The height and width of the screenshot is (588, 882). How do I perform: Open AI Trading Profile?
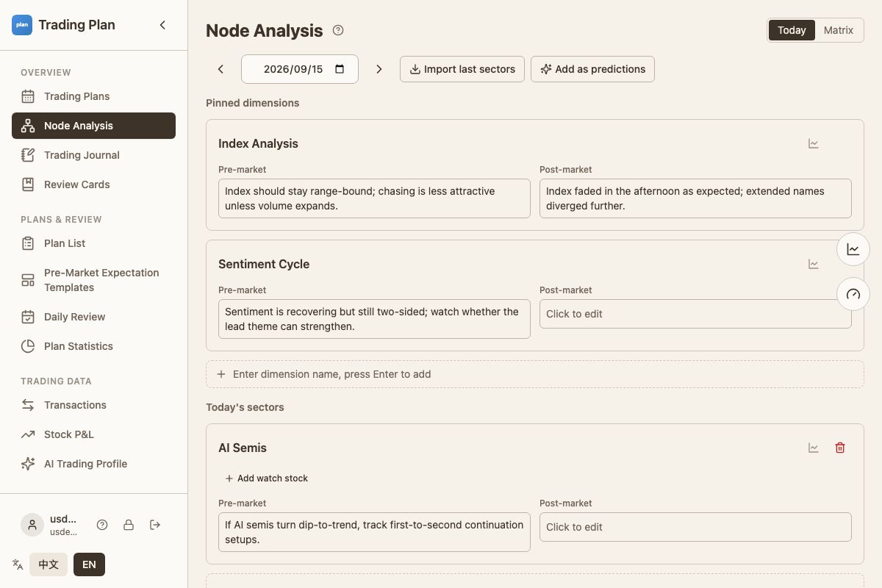93,464
